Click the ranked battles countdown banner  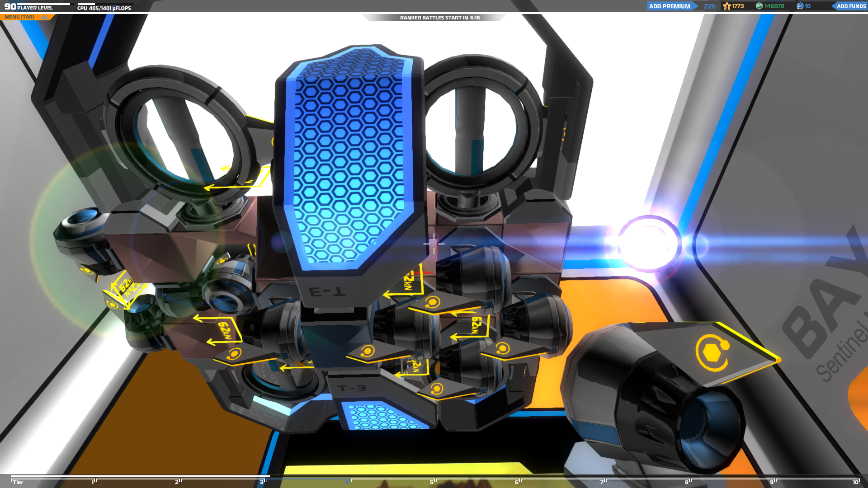(439, 18)
